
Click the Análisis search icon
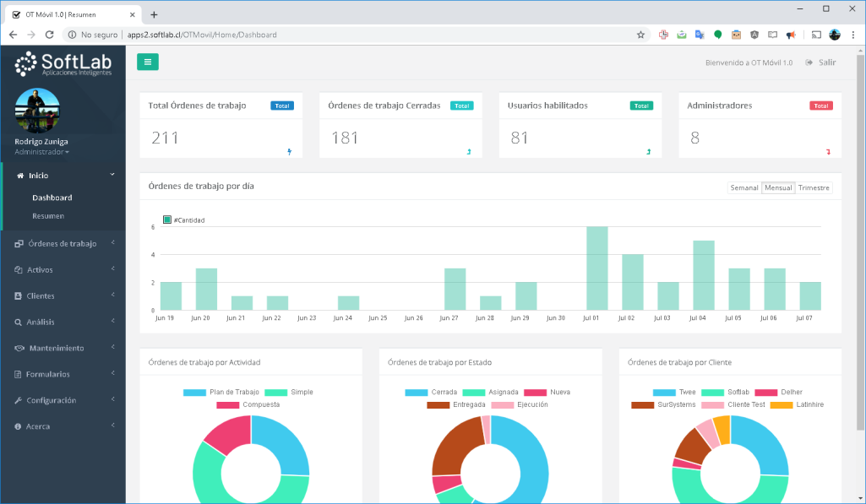(19, 322)
